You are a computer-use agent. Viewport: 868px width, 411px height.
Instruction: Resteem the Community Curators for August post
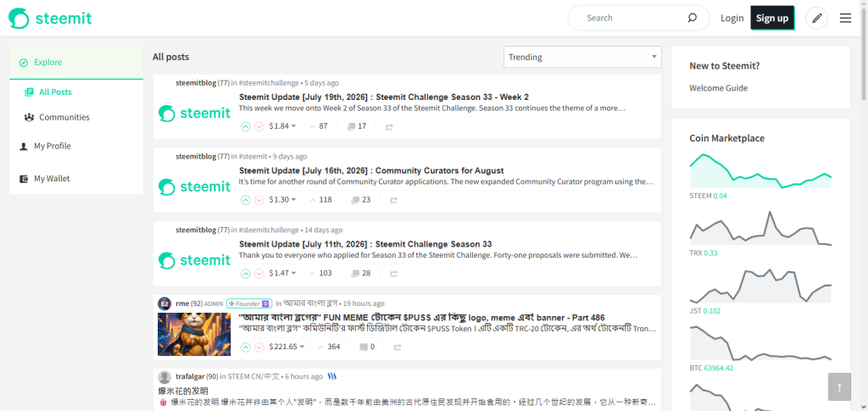click(393, 200)
